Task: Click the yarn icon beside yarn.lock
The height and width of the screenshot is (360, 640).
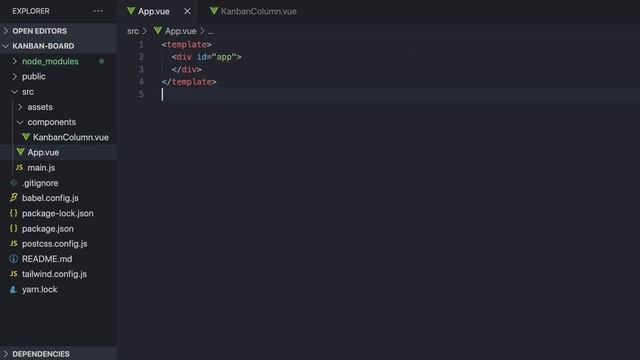Action: tap(13, 289)
